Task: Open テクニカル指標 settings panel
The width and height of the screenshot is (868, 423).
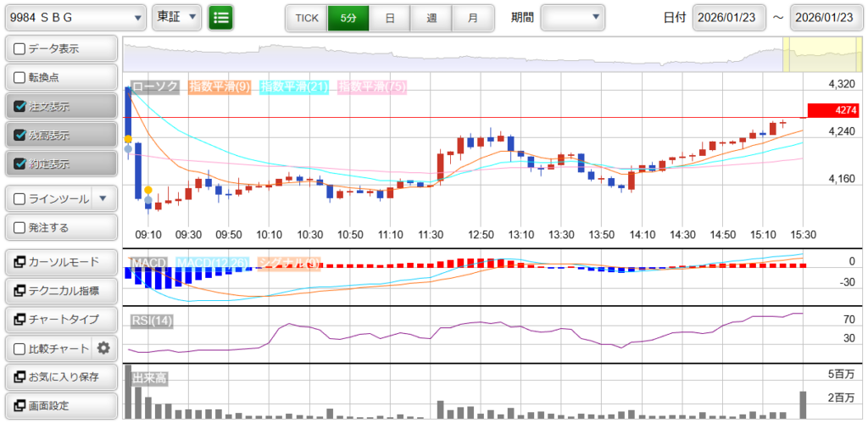Action: (59, 290)
